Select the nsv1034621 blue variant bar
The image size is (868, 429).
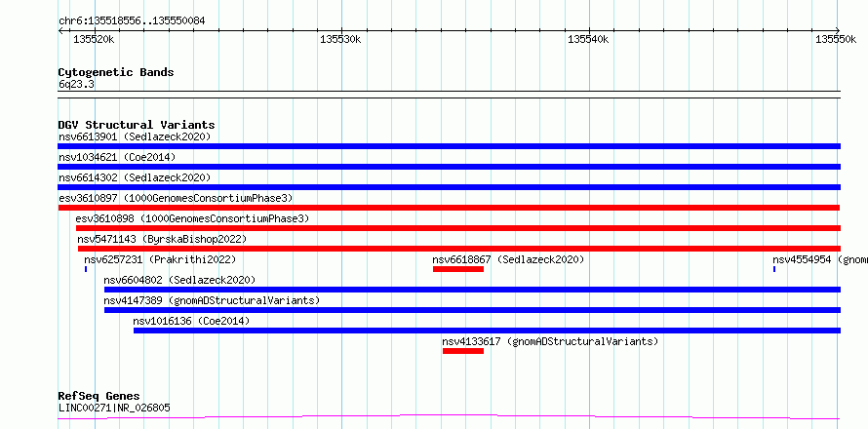[x=449, y=167]
